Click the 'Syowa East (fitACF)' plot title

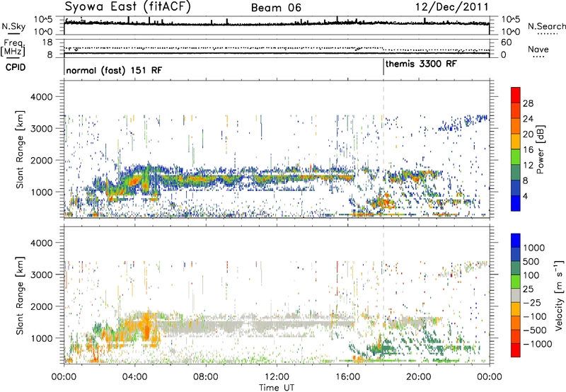click(x=128, y=7)
